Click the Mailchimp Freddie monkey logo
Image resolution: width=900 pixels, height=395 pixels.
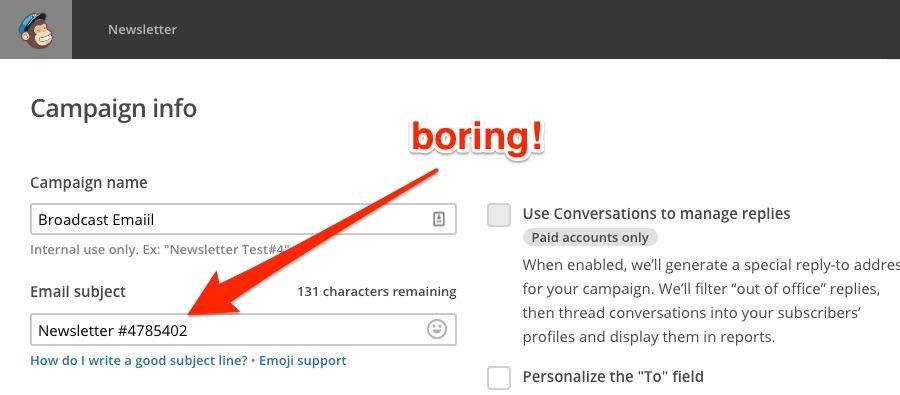[36, 30]
